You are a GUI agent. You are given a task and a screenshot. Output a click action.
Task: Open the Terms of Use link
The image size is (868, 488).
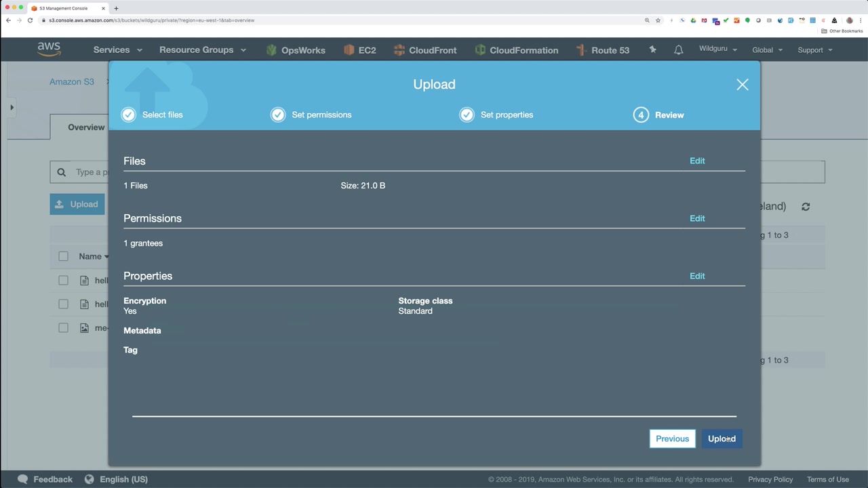pyautogui.click(x=828, y=479)
